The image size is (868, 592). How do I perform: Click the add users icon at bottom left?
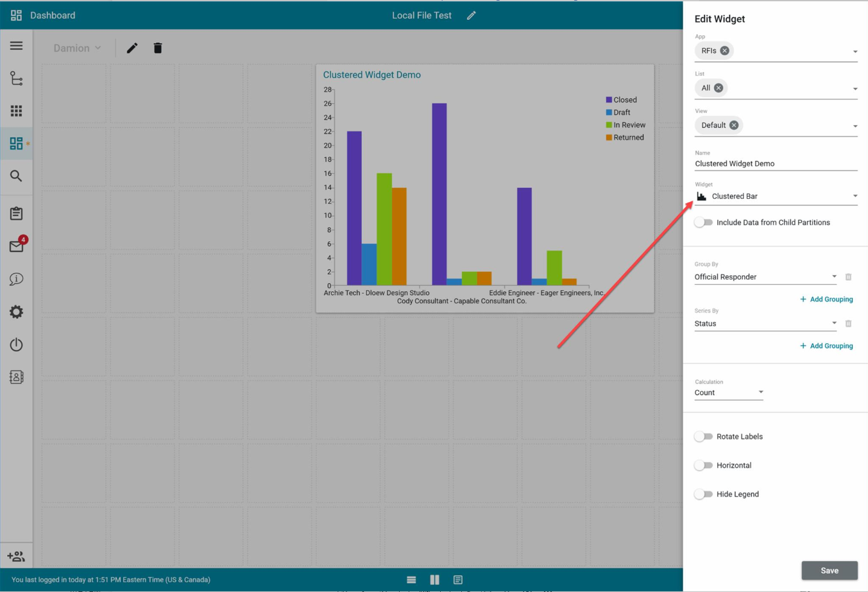[x=16, y=556]
